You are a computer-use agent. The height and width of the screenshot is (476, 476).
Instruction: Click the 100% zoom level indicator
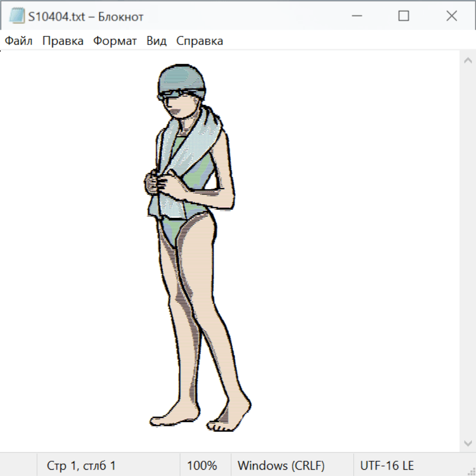202,465
